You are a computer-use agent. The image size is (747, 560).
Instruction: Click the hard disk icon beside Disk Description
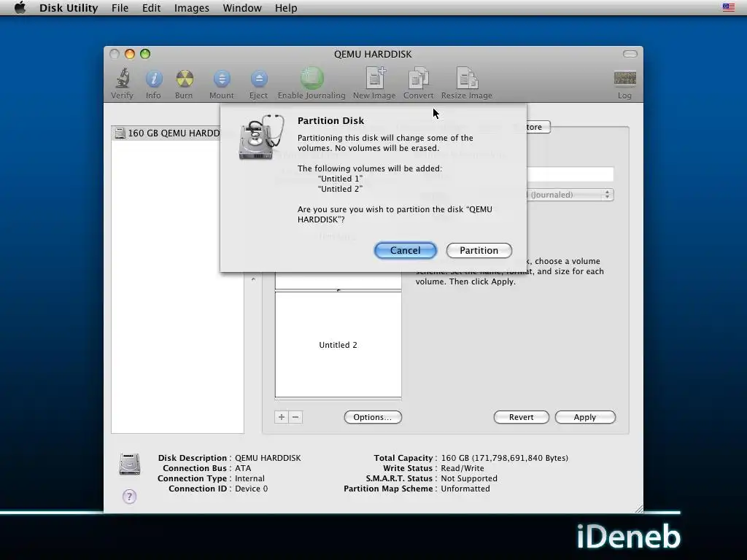click(x=130, y=464)
